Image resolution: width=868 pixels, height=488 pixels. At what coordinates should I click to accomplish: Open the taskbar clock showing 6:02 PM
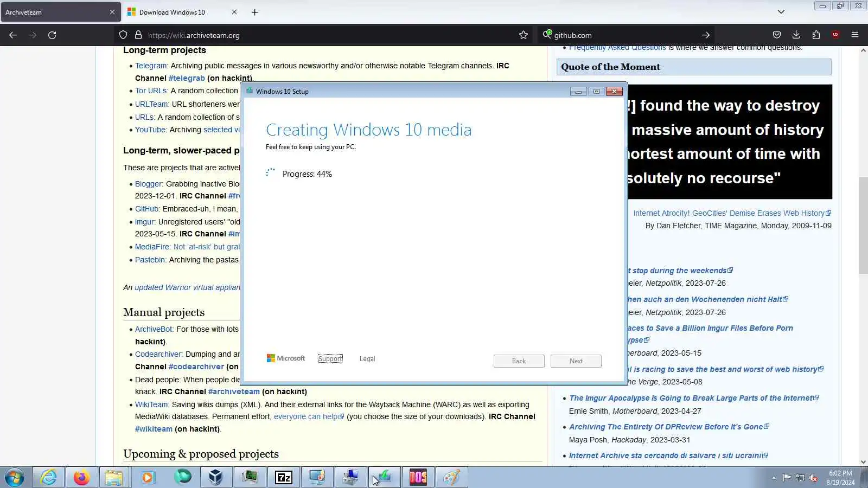click(840, 478)
